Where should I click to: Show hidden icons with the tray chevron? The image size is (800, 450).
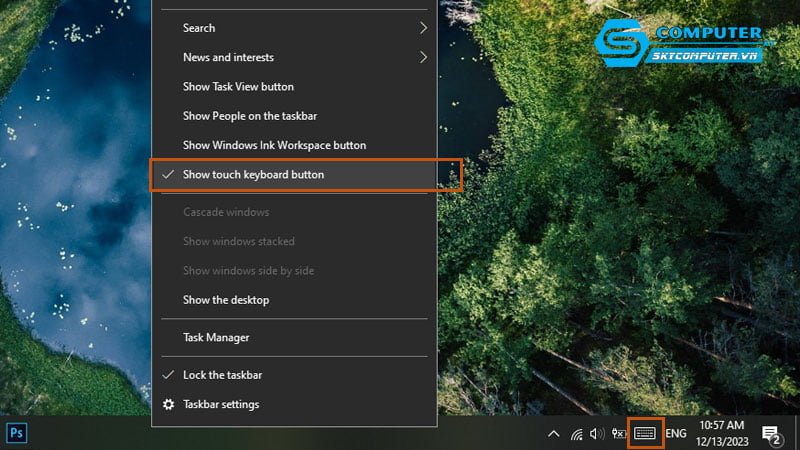tap(554, 434)
